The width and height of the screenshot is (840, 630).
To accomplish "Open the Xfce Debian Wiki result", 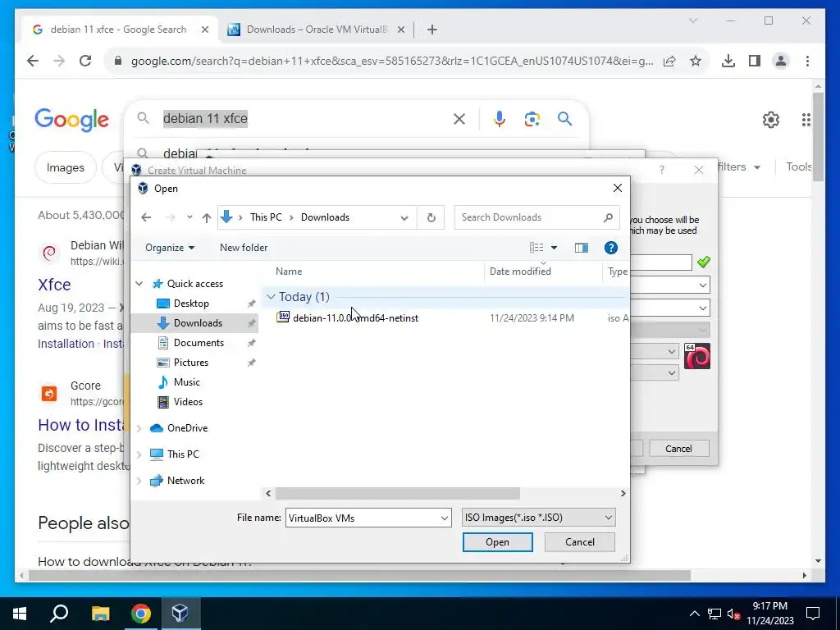I will coord(54,285).
